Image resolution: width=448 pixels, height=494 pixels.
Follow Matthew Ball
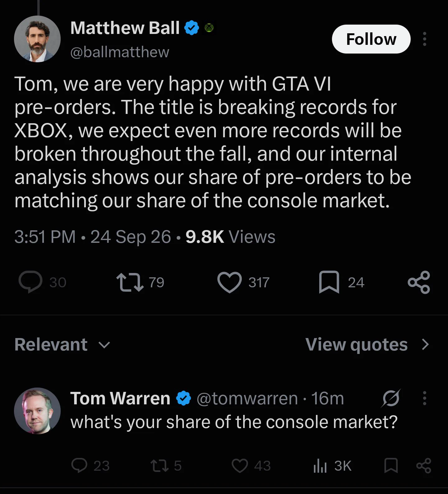click(x=371, y=39)
